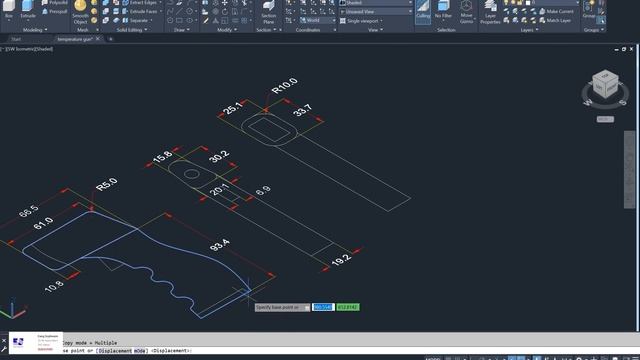Click the blue X coordinate input field
Viewport: 640px width, 360px height.
323,307
